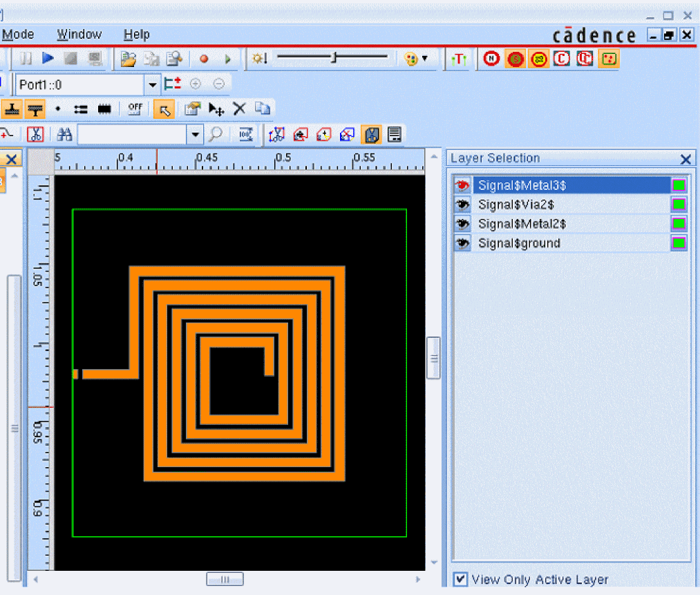Click the circled minus icon
The image size is (700, 595).
pyautogui.click(x=218, y=84)
